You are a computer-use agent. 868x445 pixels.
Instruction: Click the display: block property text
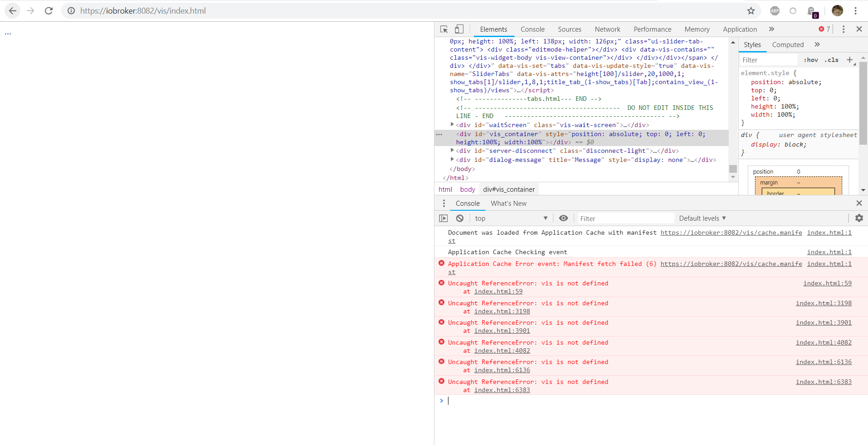[x=778, y=145]
